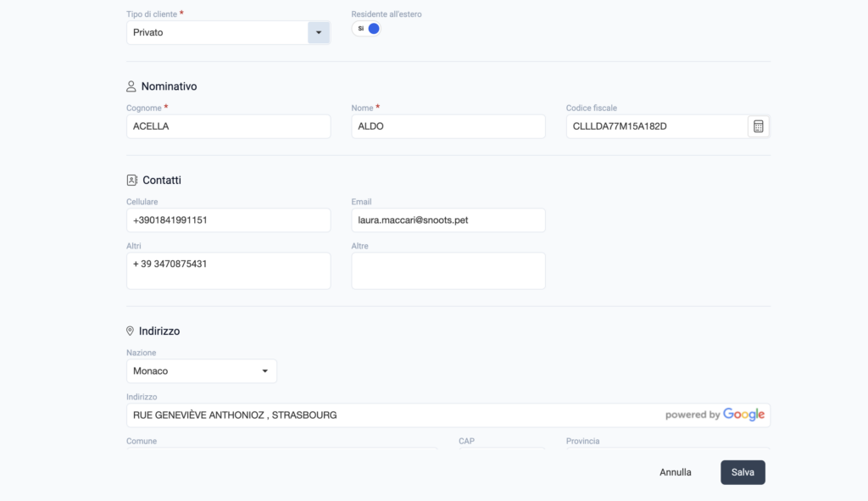Expand the Nazione dropdown showing Monaco

(202, 371)
